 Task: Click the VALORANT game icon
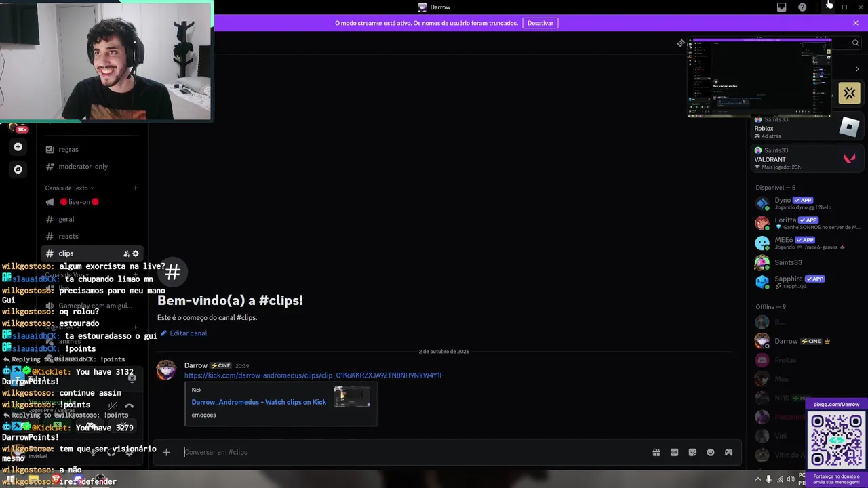coord(849,158)
